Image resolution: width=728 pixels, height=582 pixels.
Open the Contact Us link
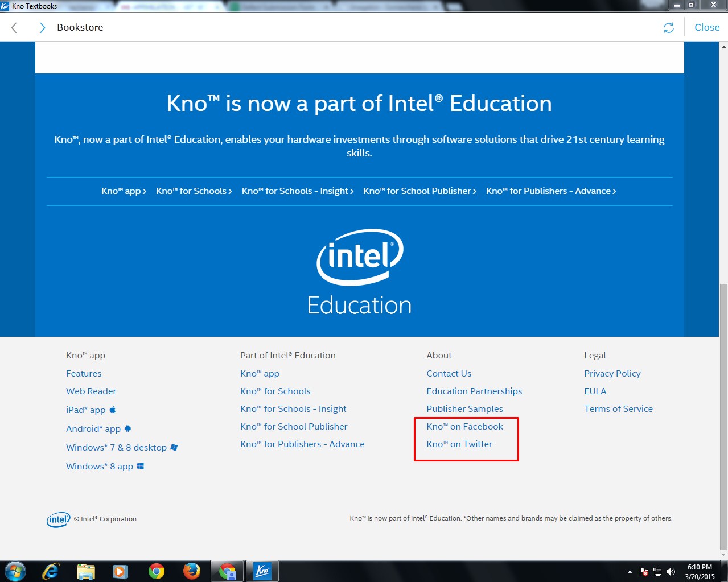[449, 374]
